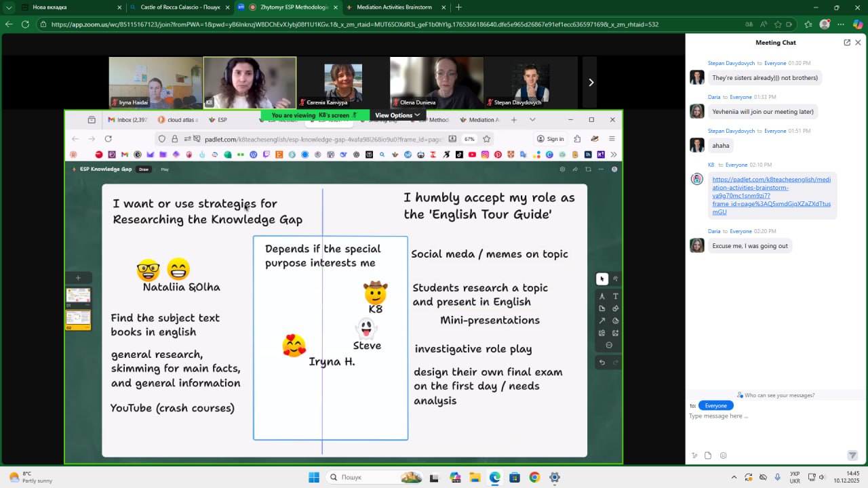Open the emoji picker in chat

click(x=724, y=455)
